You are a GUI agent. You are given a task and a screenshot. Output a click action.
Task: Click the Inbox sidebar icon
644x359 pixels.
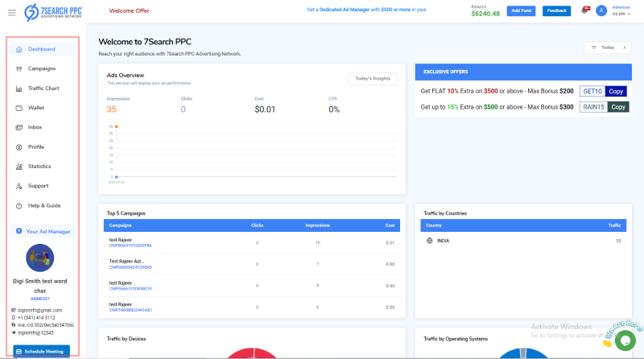(19, 127)
